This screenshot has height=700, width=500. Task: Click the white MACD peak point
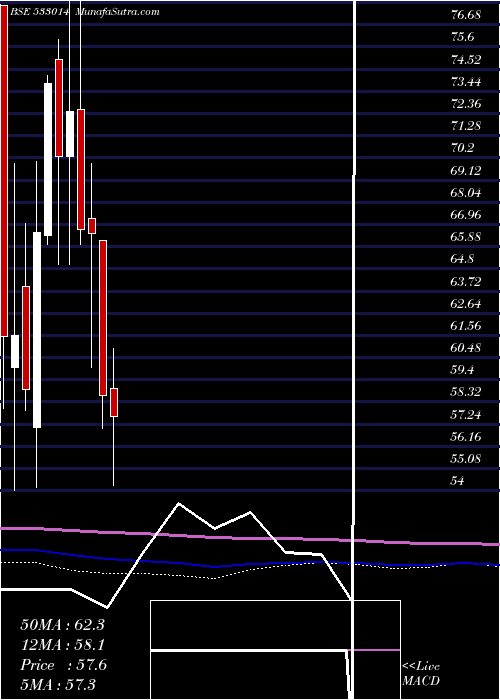tap(179, 504)
